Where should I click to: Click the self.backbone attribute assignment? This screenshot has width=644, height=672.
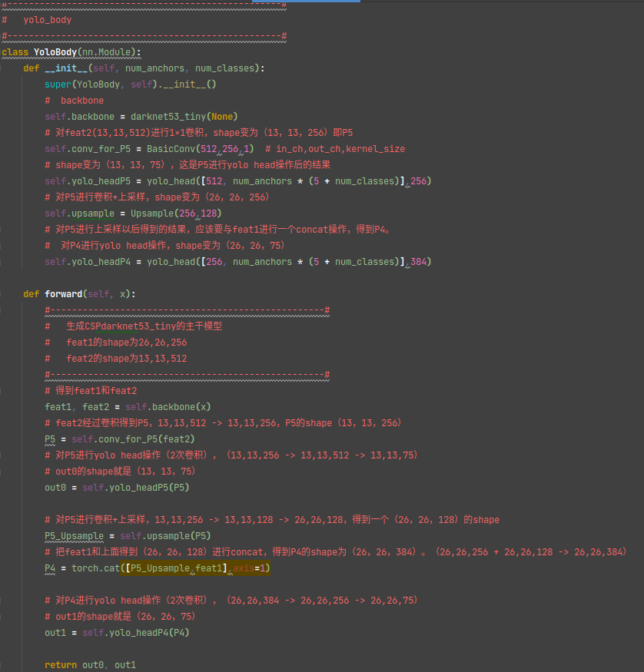81,116
